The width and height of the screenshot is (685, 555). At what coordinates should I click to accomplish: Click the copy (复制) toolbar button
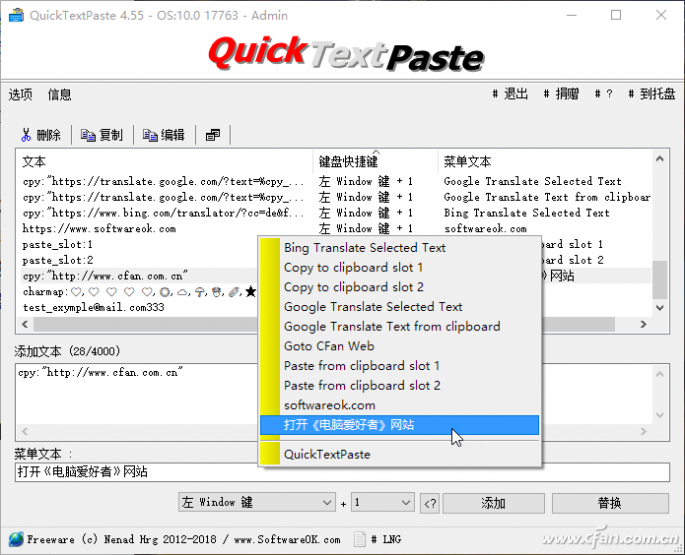tap(102, 135)
